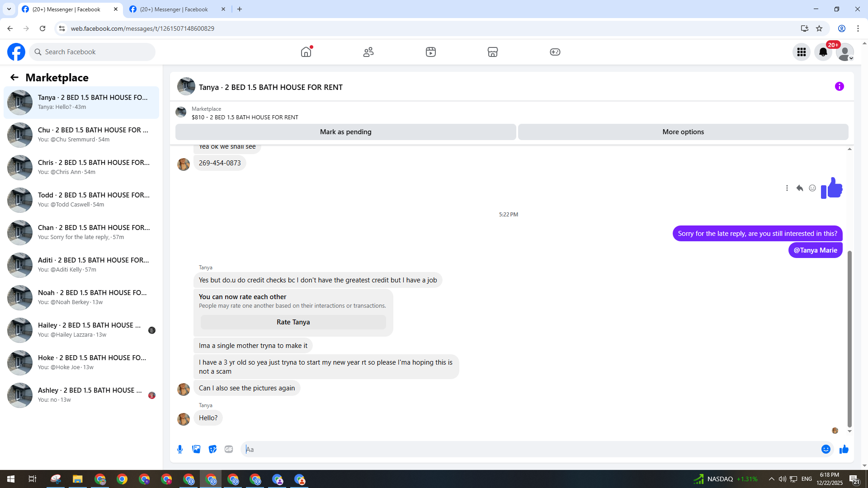This screenshot has width=868, height=488.
Task: Expand the account profile dropdown
Action: tap(844, 52)
